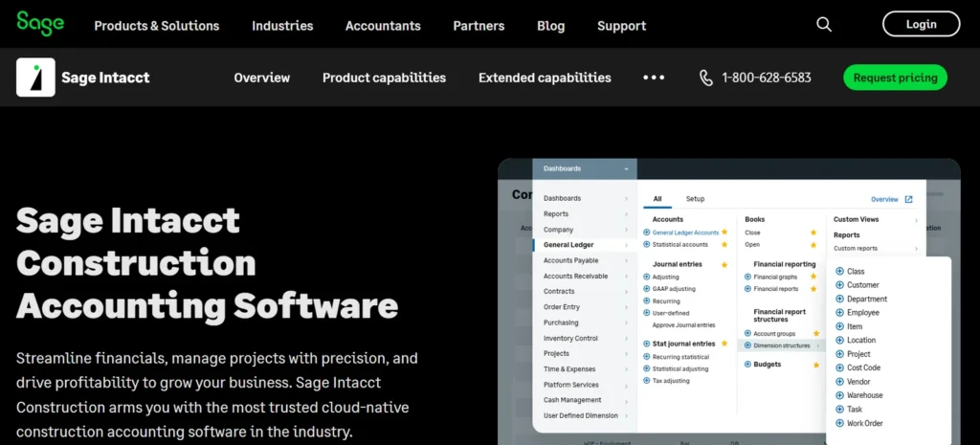Toggle favorite star for Financial graphs

click(x=813, y=277)
